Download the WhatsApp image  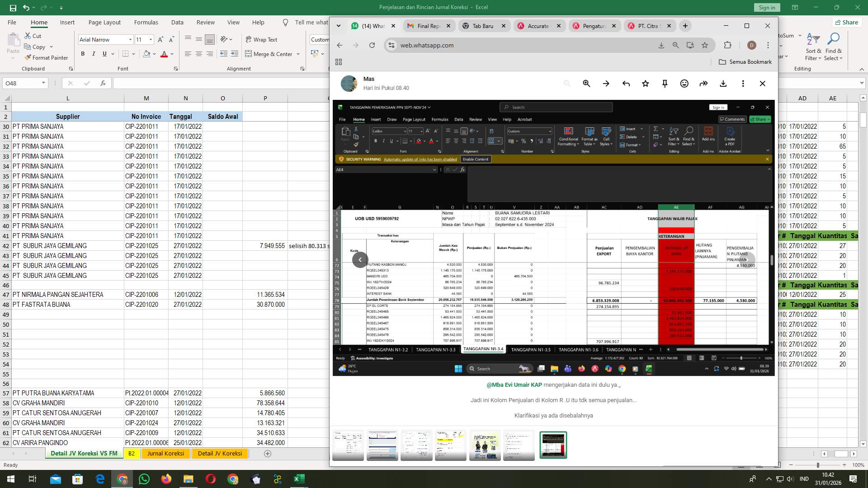tap(723, 84)
